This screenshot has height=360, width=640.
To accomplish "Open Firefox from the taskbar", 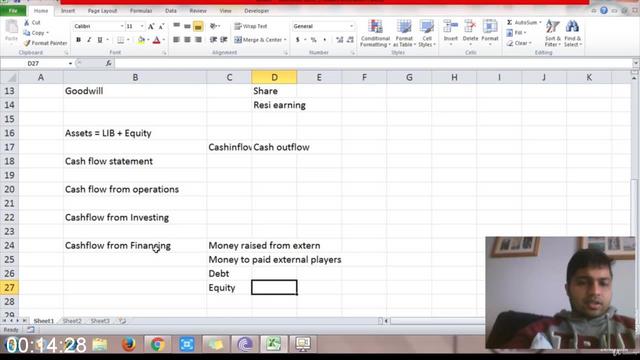I will (x=129, y=344).
